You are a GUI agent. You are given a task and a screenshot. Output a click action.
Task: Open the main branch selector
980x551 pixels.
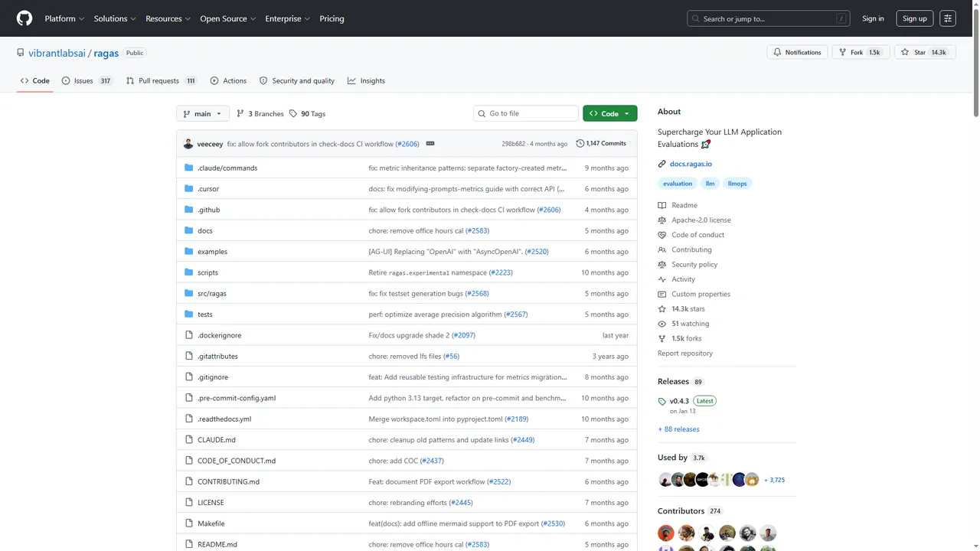[x=203, y=113]
